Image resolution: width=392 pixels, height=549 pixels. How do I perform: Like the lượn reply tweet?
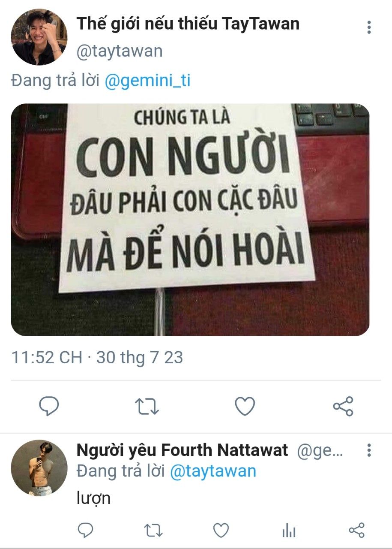(221, 531)
